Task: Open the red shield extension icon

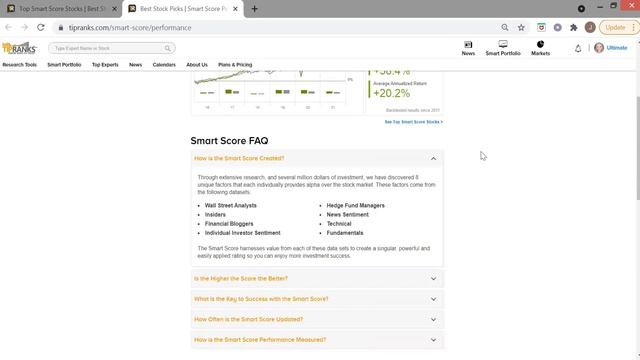Action: [x=541, y=27]
